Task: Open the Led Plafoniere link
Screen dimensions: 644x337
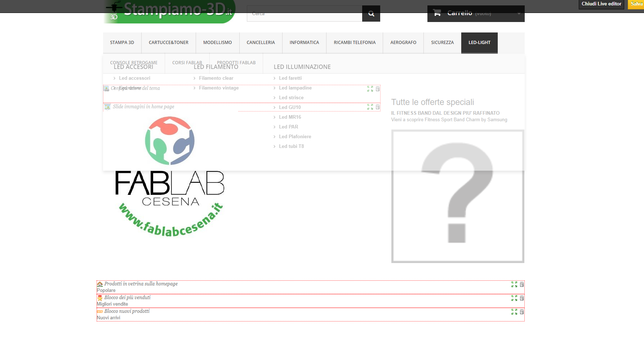Action: pos(295,137)
